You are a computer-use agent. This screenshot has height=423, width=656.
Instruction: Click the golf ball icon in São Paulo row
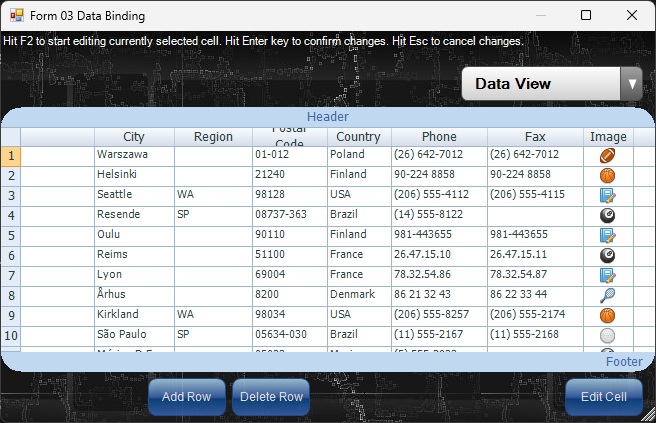(607, 335)
